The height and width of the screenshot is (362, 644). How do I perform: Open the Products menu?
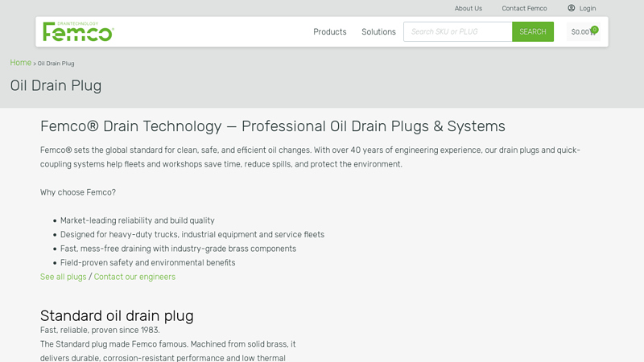click(x=330, y=31)
